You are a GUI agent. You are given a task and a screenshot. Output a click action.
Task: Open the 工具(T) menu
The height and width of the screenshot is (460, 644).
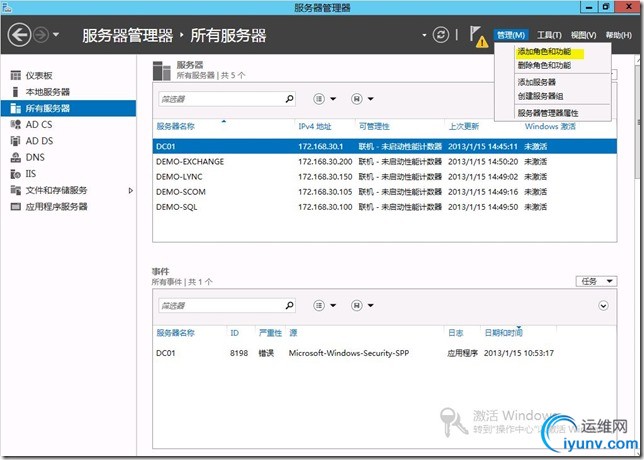[549, 35]
